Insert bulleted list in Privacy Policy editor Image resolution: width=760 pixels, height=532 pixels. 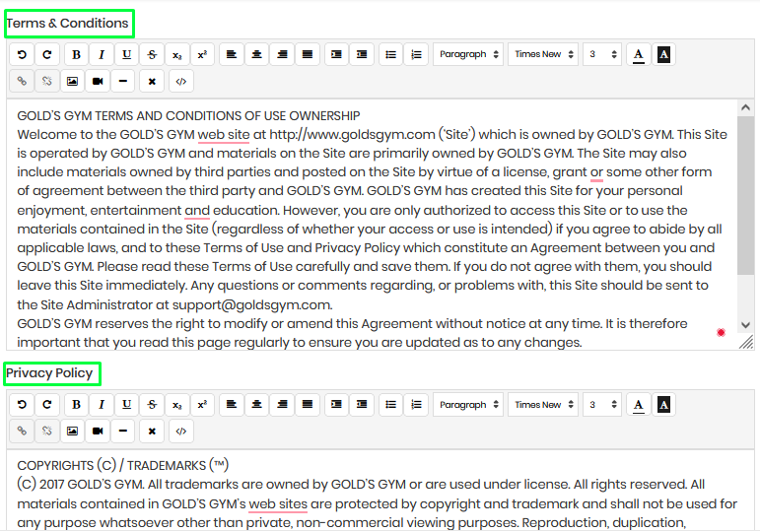coord(390,405)
